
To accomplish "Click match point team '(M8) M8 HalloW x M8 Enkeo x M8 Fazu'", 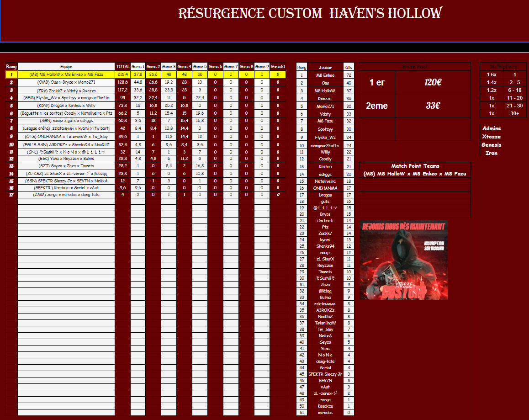I will (x=415, y=174).
